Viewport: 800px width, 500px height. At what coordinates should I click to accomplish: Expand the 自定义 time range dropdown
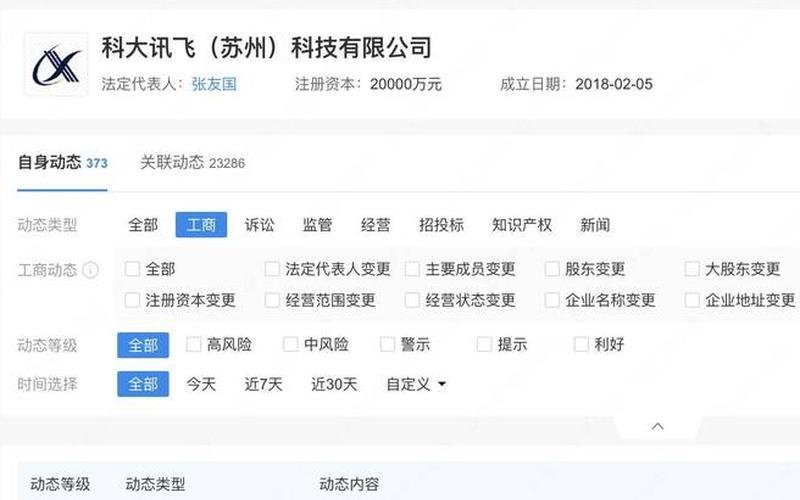tap(416, 384)
